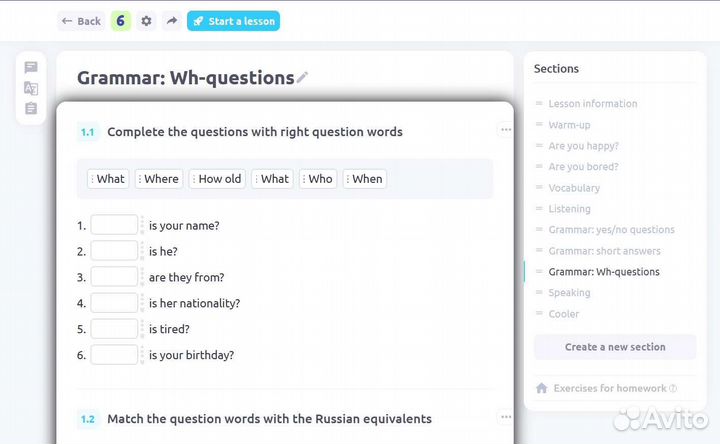The image size is (720, 444).
Task: Open the chat comment icon in sidebar
Action: 31,68
